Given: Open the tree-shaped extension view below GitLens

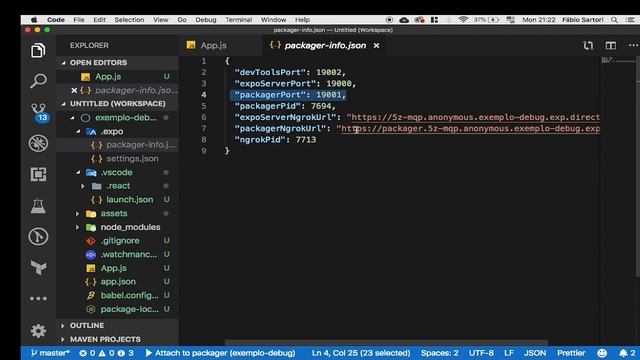Looking at the screenshot, I should coord(38,267).
